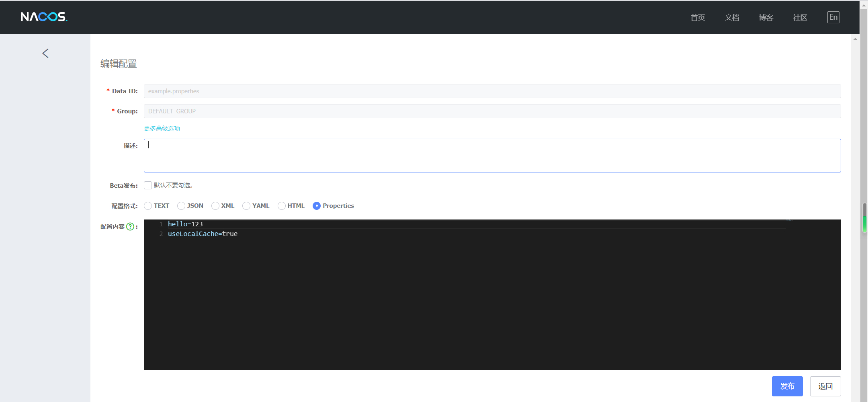The width and height of the screenshot is (868, 402).
Task: Click the Nacos logo
Action: click(44, 17)
